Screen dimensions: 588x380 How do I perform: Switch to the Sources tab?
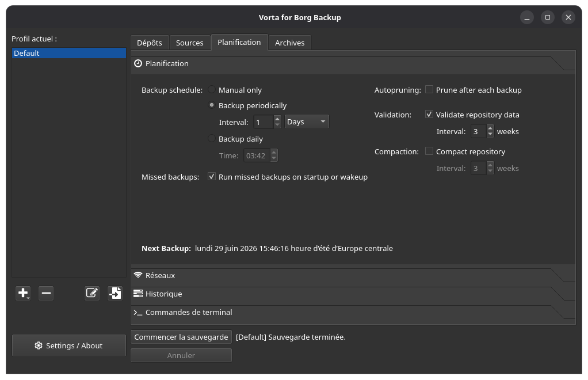(x=190, y=43)
